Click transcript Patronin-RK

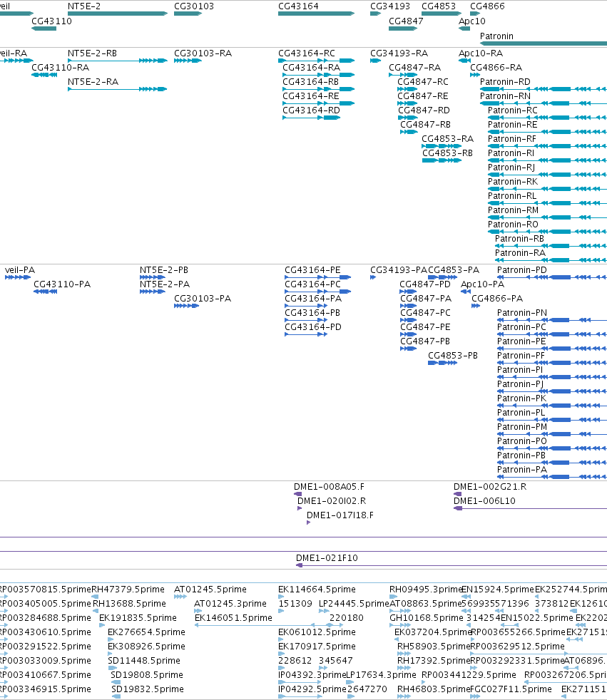pyautogui.click(x=547, y=190)
